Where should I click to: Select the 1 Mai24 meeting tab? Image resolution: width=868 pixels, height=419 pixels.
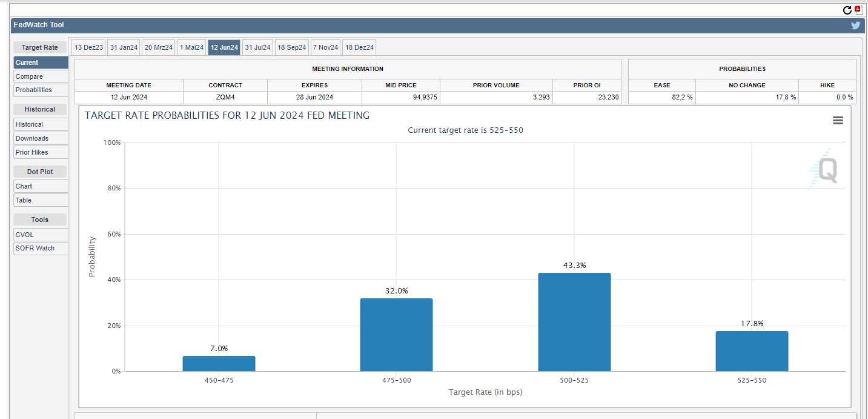click(191, 47)
